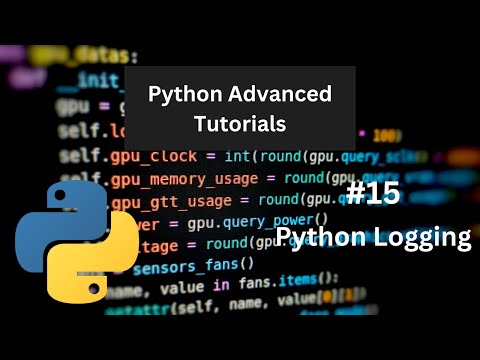
Task: Click the "gpu_memory_usage" code text
Action: 184,179
